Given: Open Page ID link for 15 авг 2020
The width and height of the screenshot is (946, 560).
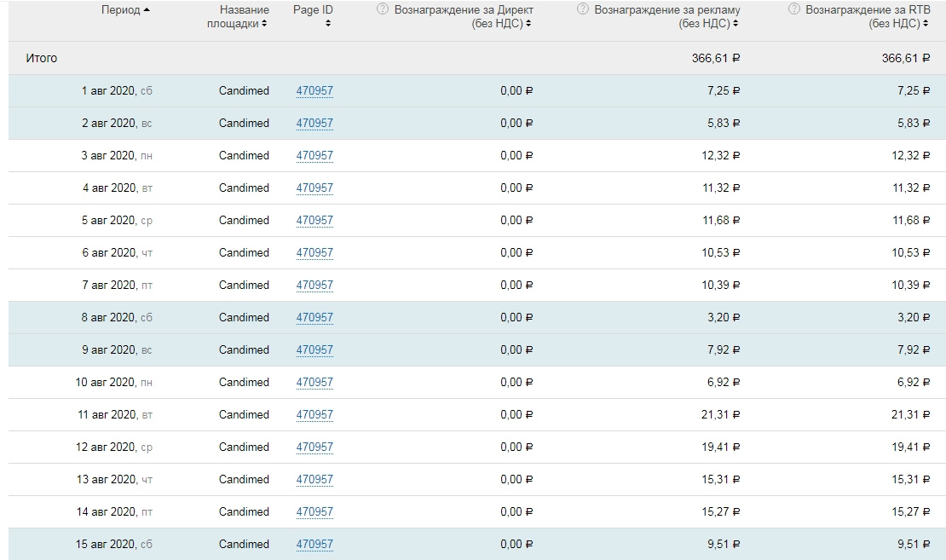Looking at the screenshot, I should coord(314,545).
